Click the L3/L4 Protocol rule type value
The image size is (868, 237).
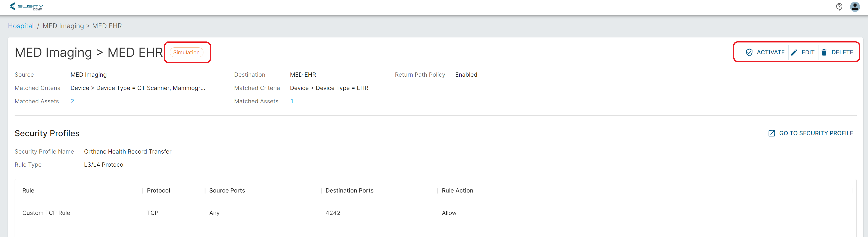coord(104,165)
